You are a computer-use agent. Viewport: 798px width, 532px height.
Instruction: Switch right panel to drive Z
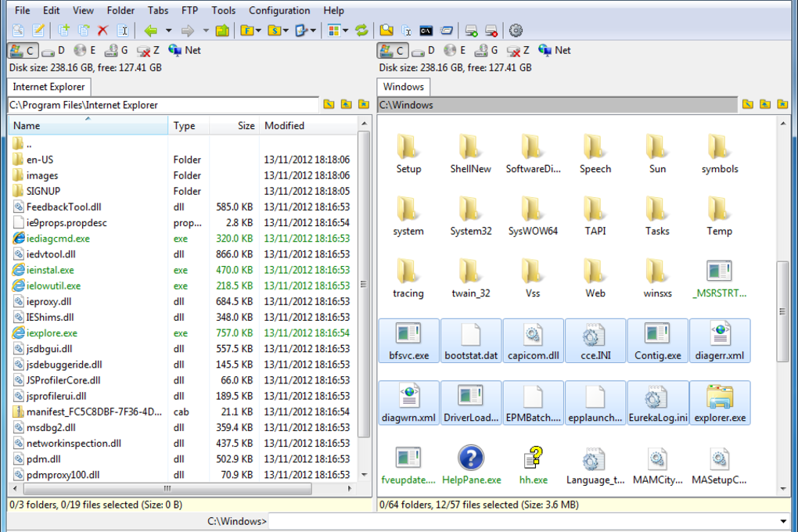518,50
